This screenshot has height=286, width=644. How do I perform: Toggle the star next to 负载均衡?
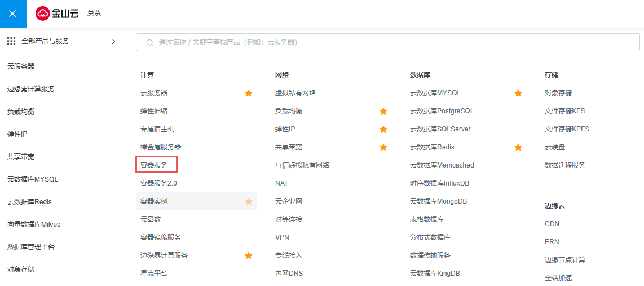[x=383, y=111]
